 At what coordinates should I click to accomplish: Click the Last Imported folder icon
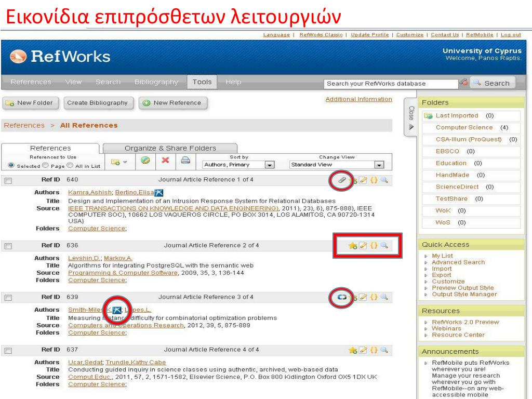(x=428, y=116)
